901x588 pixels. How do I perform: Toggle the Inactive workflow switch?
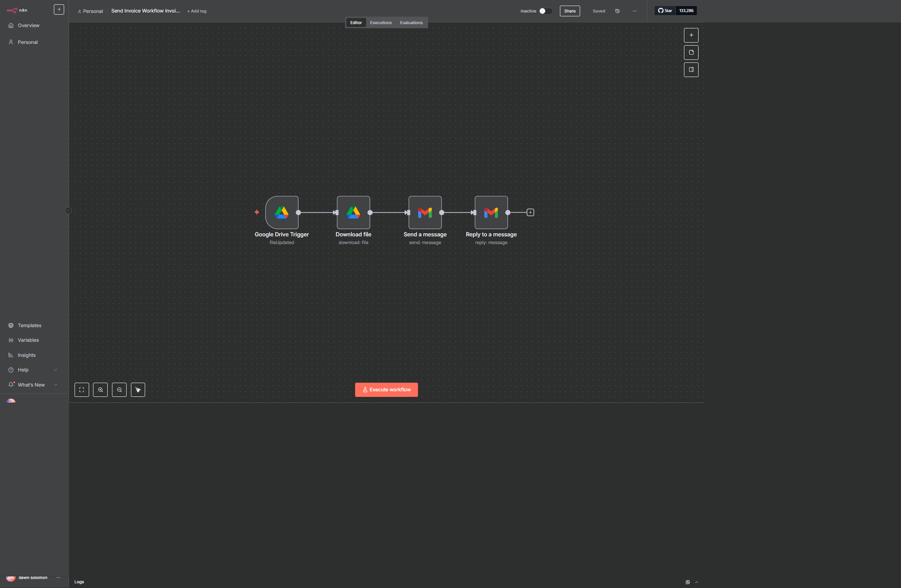[x=545, y=11]
